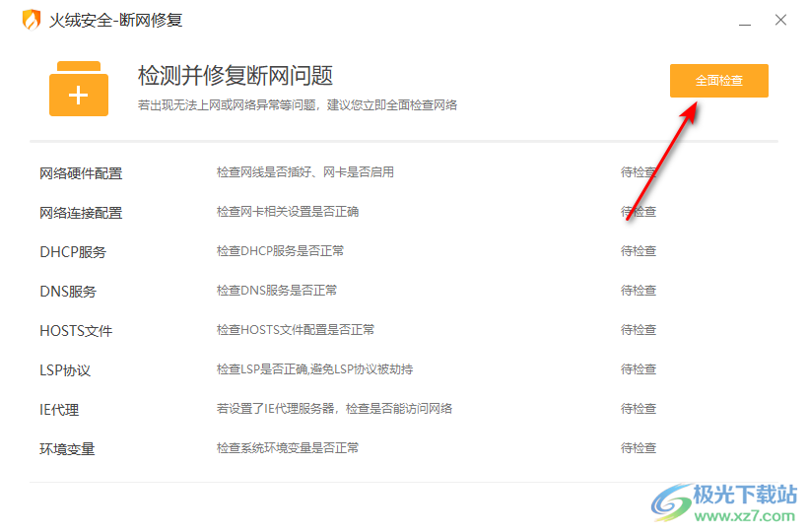Click 待检查 status of DNS服务 row
Screen dimensions: 808x532
pos(638,291)
